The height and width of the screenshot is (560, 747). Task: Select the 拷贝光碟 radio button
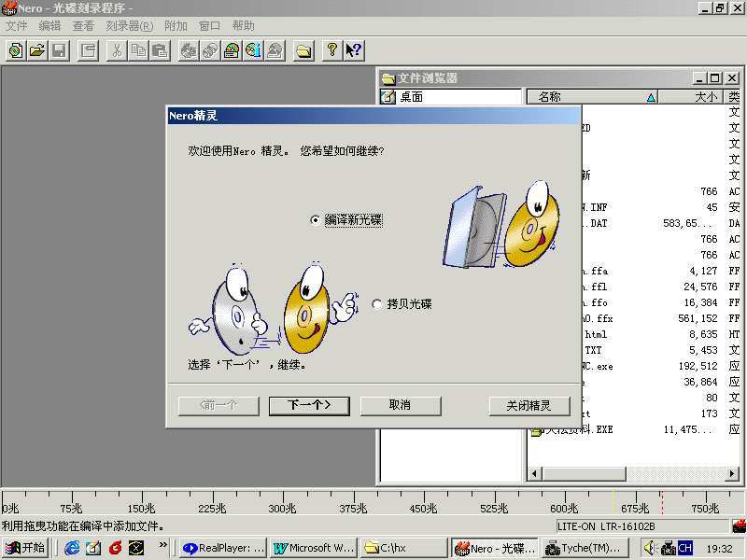click(x=377, y=304)
